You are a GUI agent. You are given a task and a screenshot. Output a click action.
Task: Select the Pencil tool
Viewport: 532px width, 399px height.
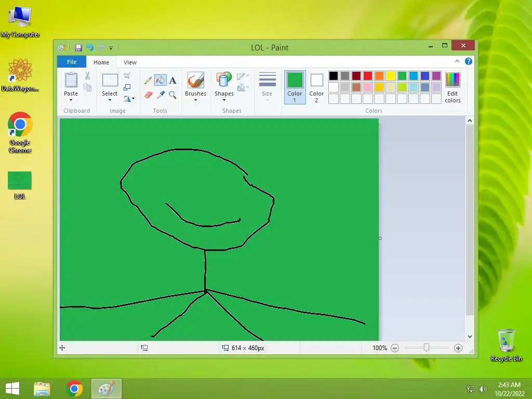point(148,81)
